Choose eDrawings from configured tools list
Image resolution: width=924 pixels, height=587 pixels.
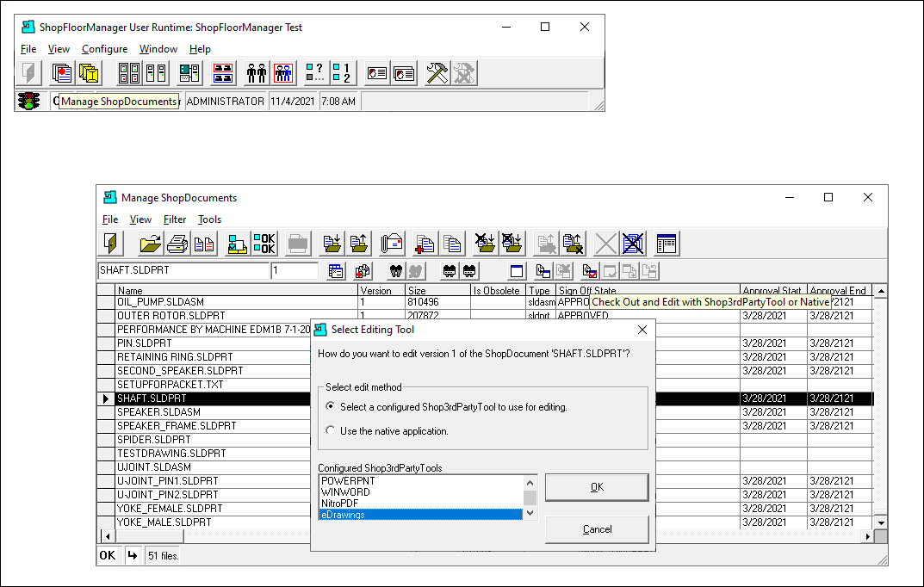tap(421, 515)
